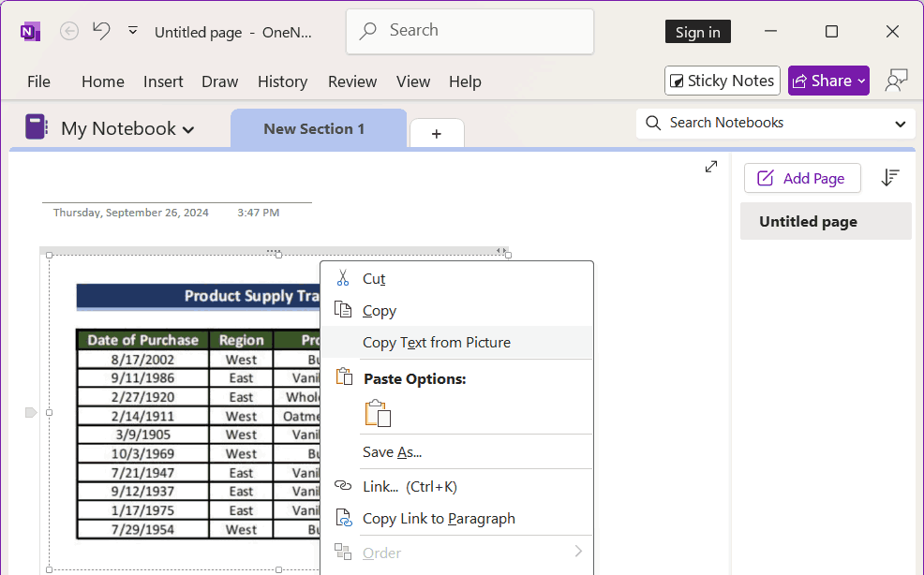Expand page to full view icon
The height and width of the screenshot is (575, 924).
click(711, 167)
